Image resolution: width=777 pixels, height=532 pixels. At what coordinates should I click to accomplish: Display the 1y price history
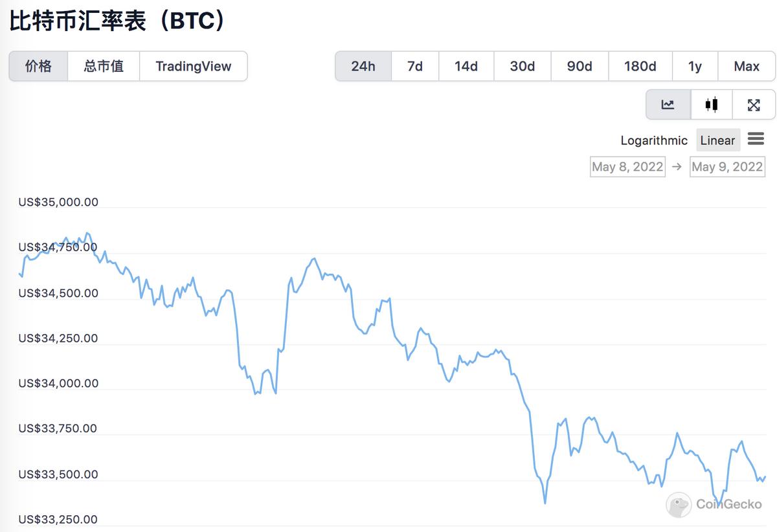pos(695,66)
